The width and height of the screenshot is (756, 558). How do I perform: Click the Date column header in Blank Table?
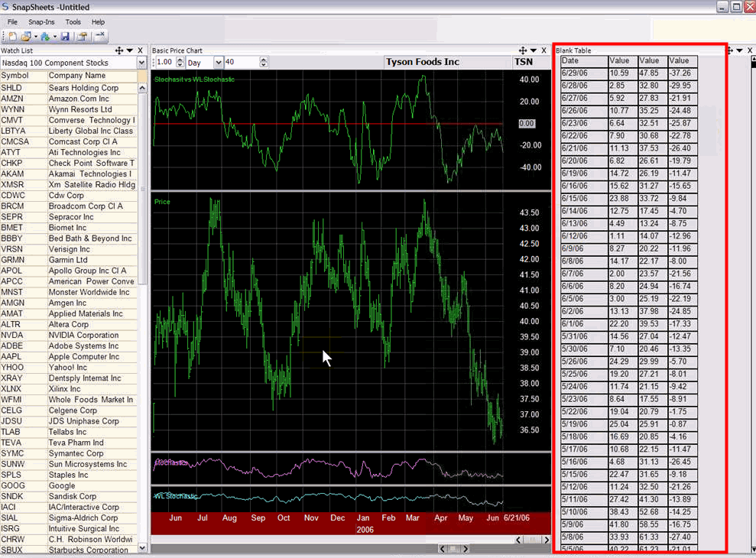pos(584,60)
